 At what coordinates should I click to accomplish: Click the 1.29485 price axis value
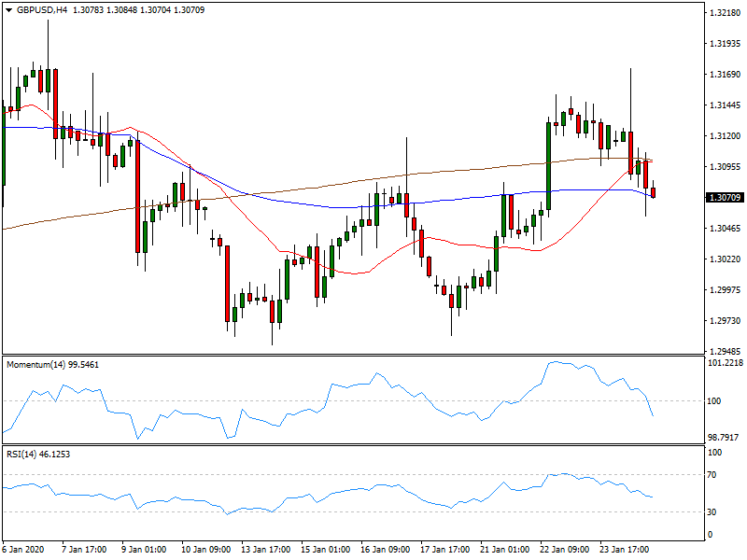(726, 352)
